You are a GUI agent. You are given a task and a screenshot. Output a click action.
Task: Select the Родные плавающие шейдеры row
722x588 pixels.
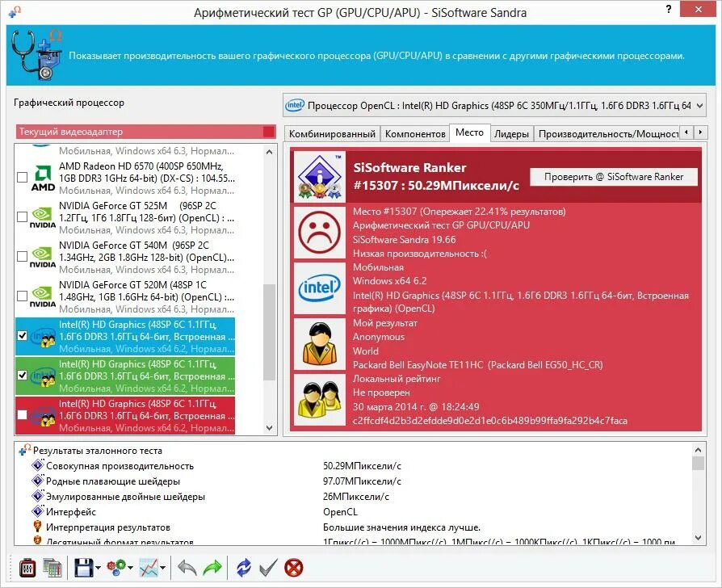tap(352, 481)
